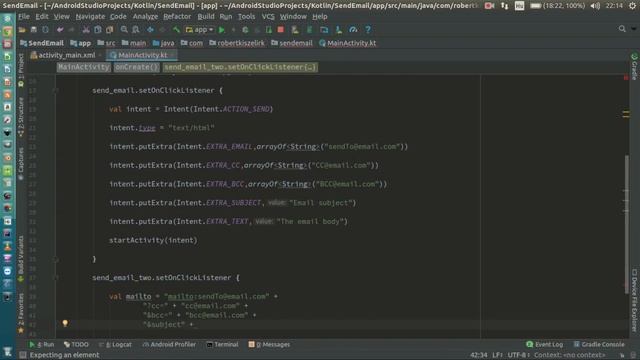This screenshot has height=360, width=640.
Task: Open the Android Profiler tool window
Action: click(169, 344)
